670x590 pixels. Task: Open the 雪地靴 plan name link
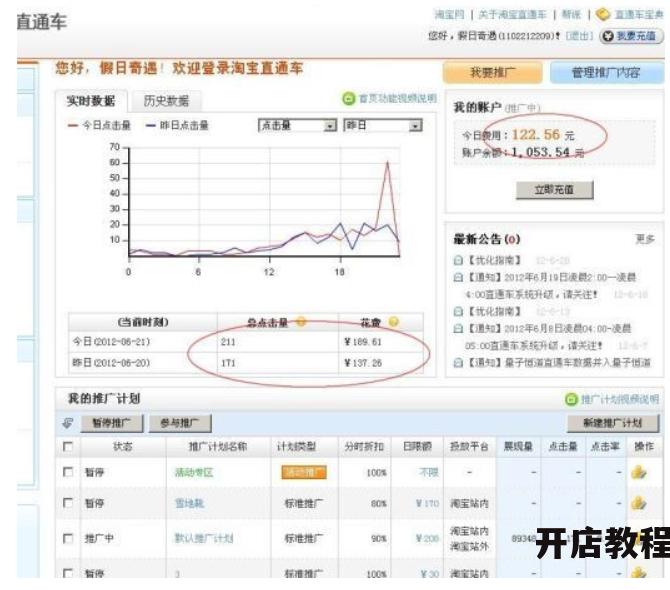pyautogui.click(x=189, y=504)
